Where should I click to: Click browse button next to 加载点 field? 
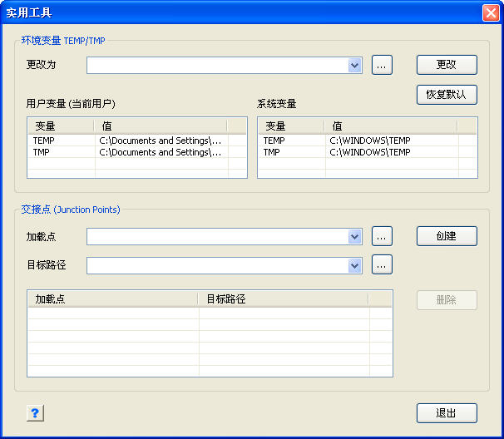382,237
